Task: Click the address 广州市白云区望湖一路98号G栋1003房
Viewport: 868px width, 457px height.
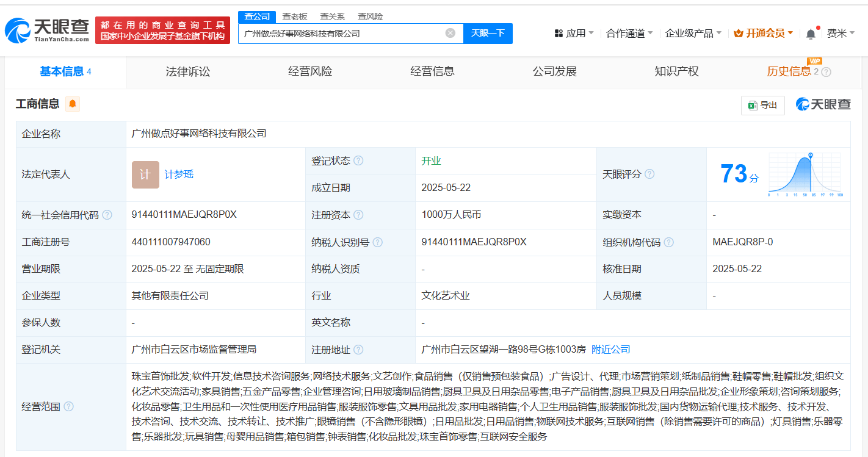Action: point(504,350)
